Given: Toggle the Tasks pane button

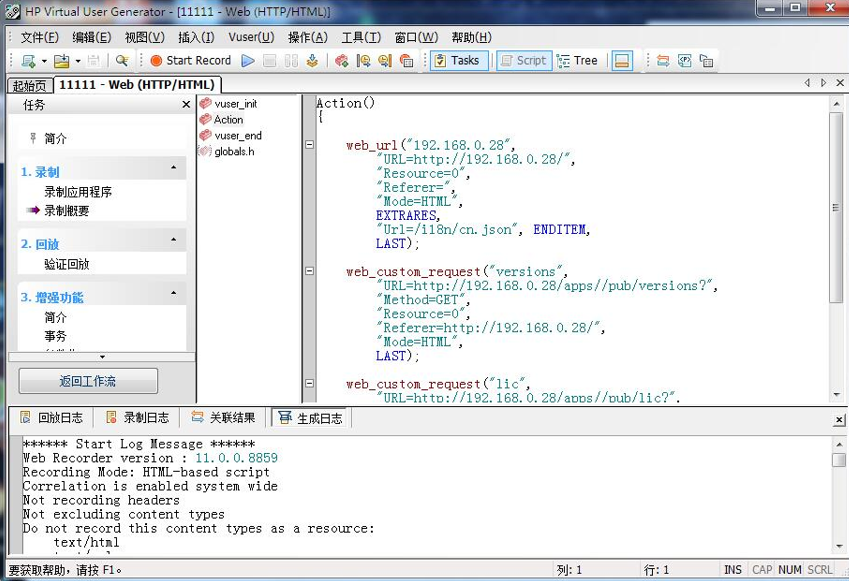Looking at the screenshot, I should (x=459, y=61).
